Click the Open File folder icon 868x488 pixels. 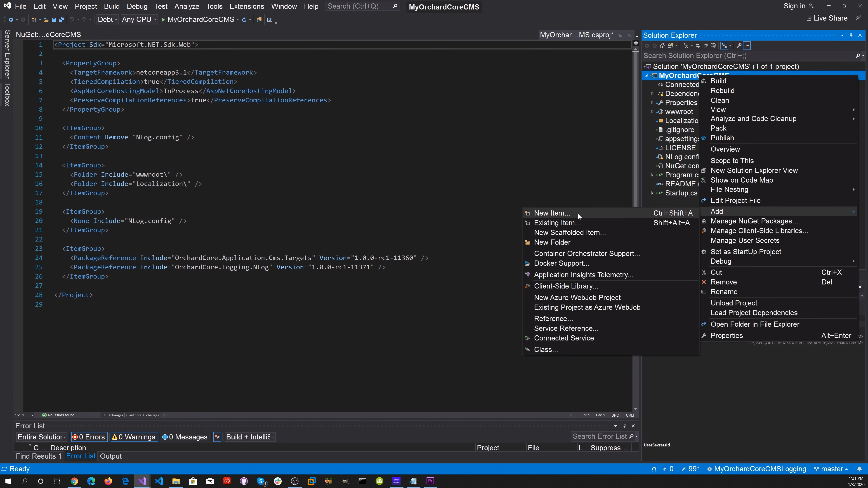point(46,20)
